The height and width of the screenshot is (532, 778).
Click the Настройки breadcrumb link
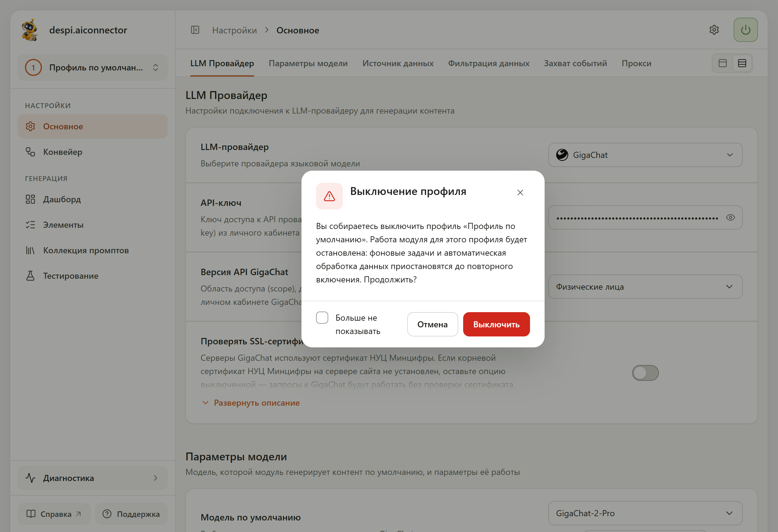[x=234, y=30]
